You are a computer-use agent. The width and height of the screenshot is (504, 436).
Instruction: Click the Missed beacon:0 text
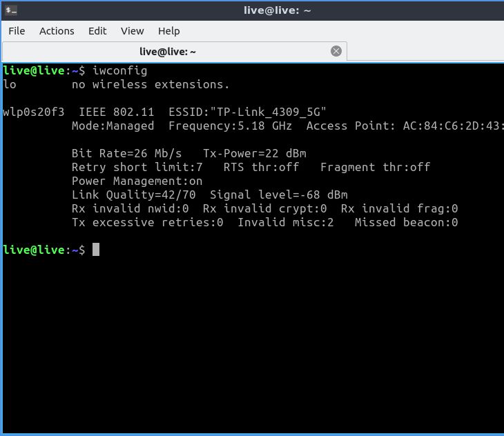406,223
